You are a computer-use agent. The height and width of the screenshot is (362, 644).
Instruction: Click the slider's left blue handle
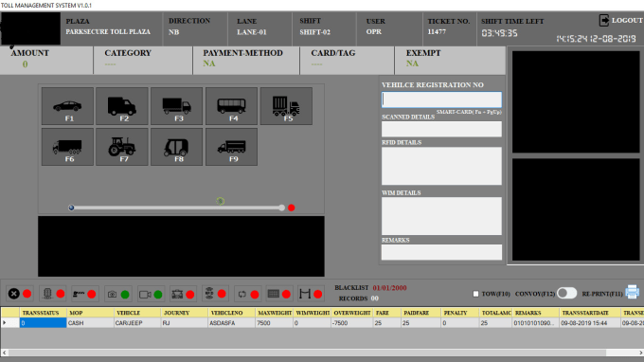pos(71,208)
